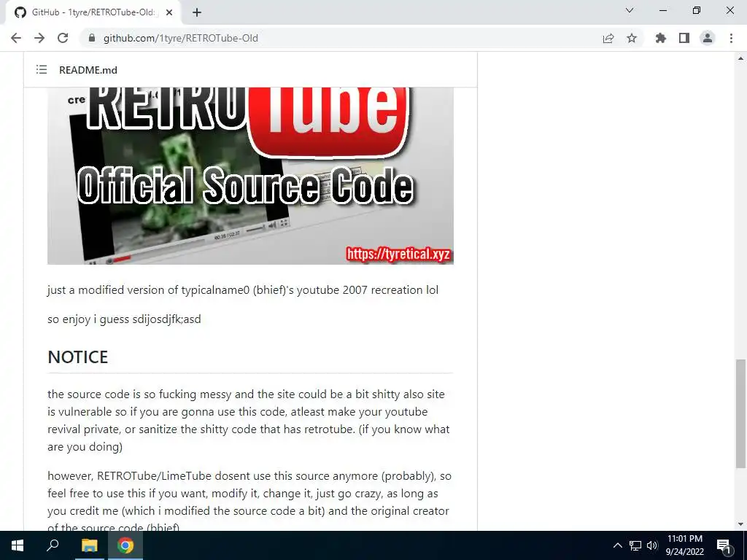Viewport: 747px width, 560px height.
Task: Minimize the Chrome window
Action: pyautogui.click(x=662, y=10)
